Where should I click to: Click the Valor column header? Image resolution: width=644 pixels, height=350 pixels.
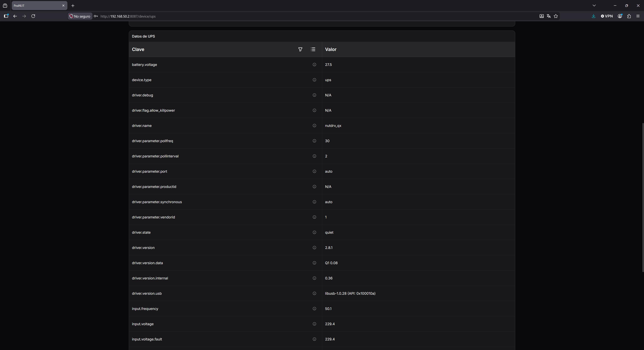click(331, 49)
